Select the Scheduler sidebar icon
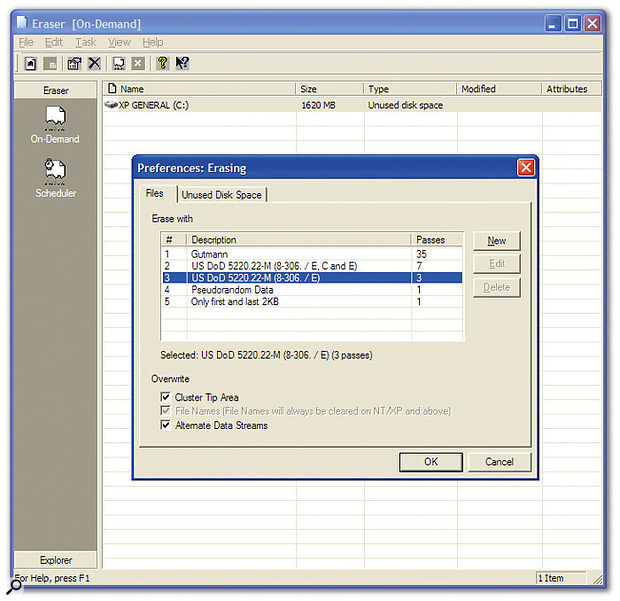Viewport: 620px width, 601px height. coord(55,178)
